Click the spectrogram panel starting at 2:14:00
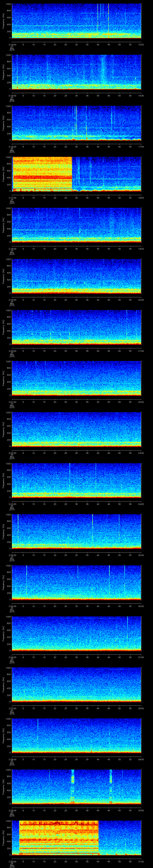The image size is (153, 868). click(77, 21)
